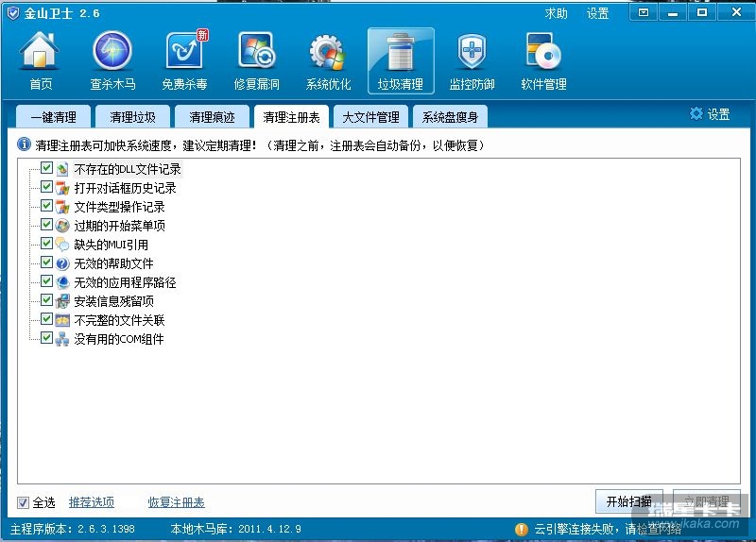Click the orange warning icon in status bar
Screen dimensions: 756x542
tap(522, 529)
